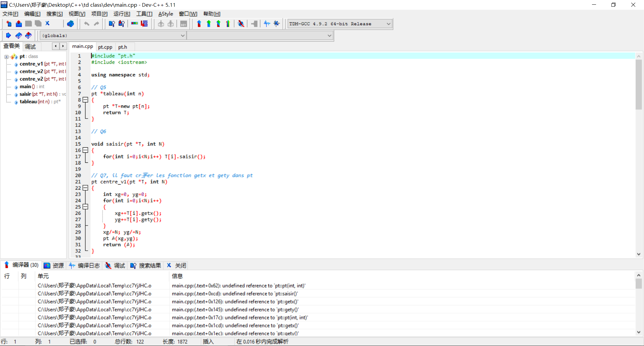Click the Print toolbar icon
The image size is (644, 346).
tap(70, 24)
